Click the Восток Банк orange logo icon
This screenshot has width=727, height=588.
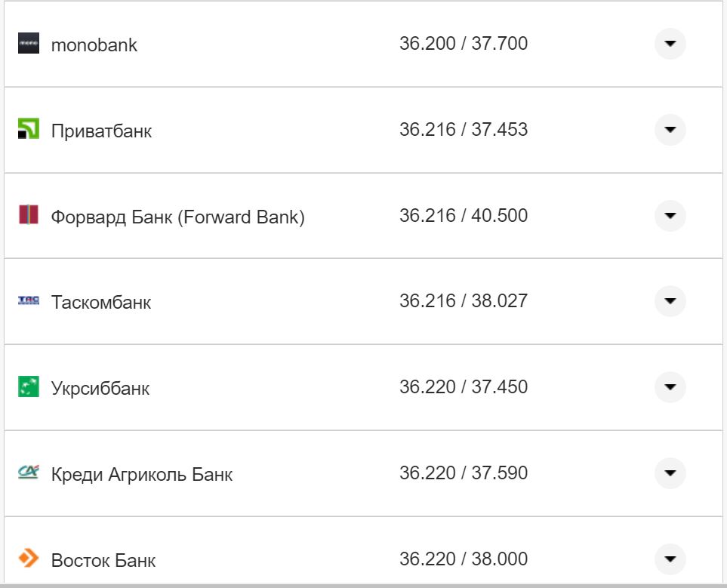tap(28, 559)
